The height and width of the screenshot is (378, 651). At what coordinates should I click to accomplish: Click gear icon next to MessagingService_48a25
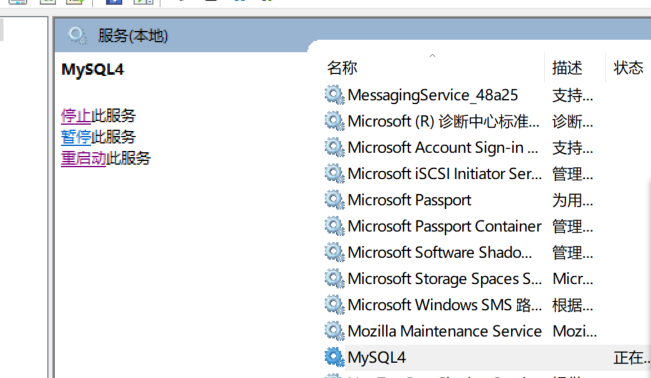tap(334, 95)
